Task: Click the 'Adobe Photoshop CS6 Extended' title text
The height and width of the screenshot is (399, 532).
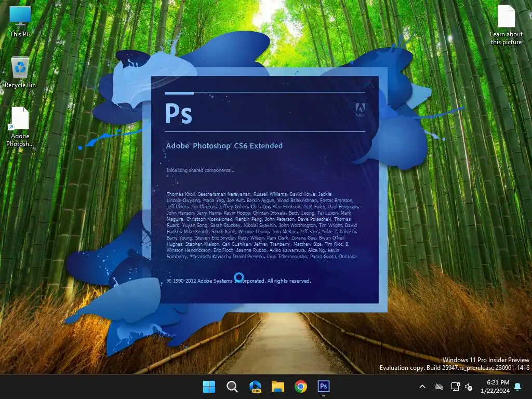Action: (224, 146)
